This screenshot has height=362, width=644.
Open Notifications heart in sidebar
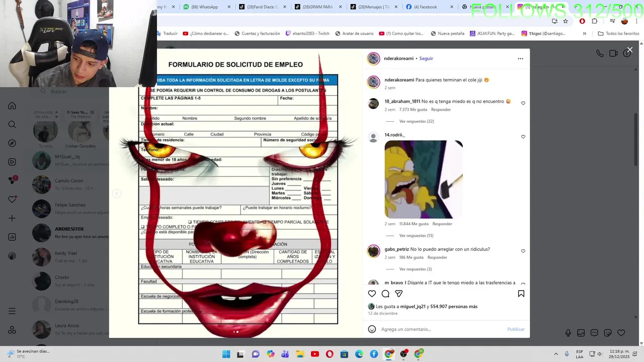click(x=12, y=199)
